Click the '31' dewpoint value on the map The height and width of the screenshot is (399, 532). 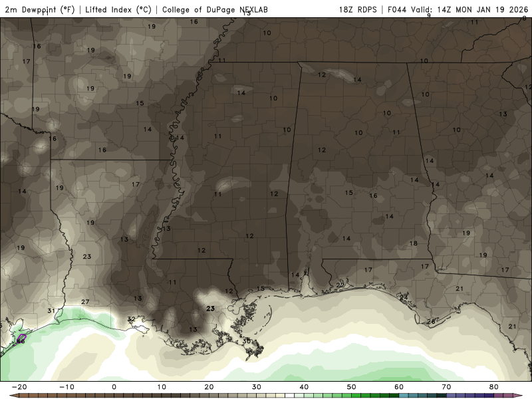pos(51,311)
